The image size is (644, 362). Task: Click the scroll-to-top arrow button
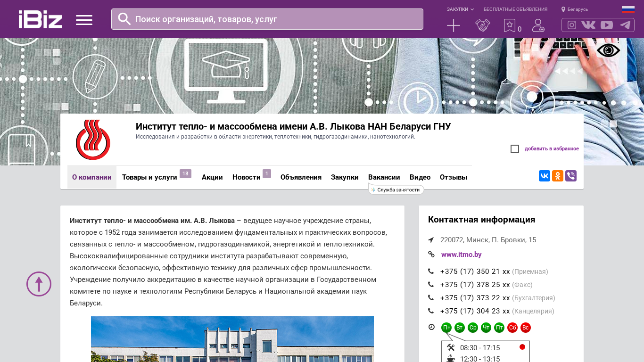(x=39, y=284)
